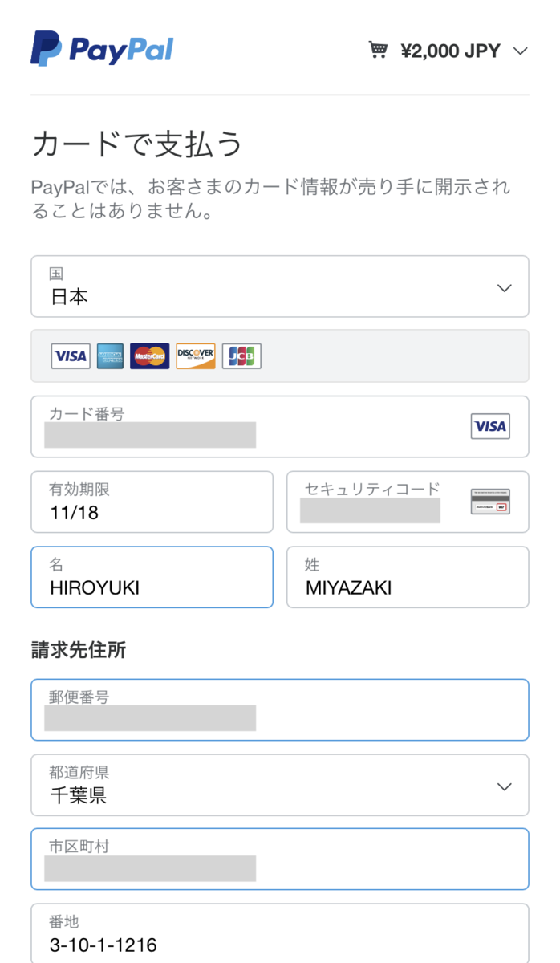Click the 姓 field containing MIYAZAKI
This screenshot has width=560, height=963.
tap(408, 577)
